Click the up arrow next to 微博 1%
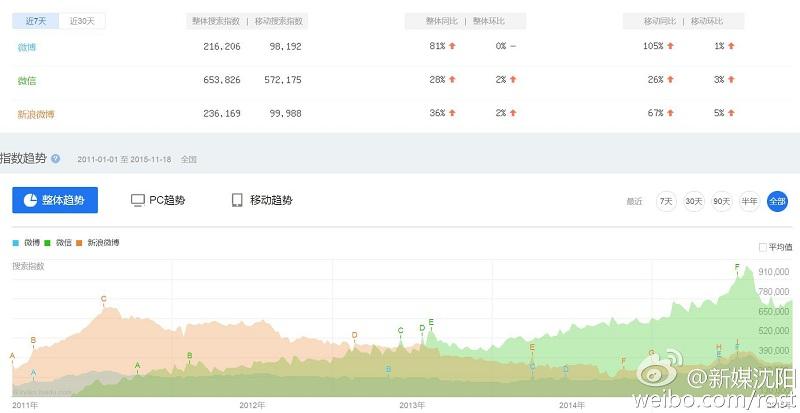This screenshot has height=413, width=800. (x=731, y=46)
